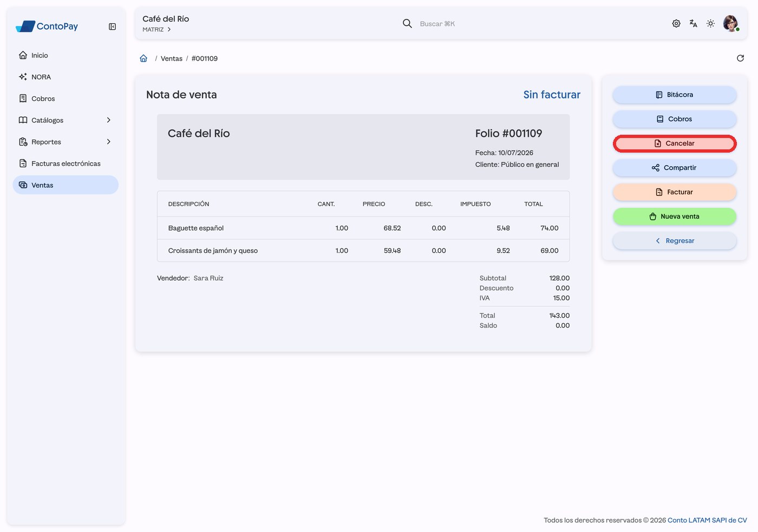The height and width of the screenshot is (532, 758).
Task: Open the user profile avatar
Action: 731,23
